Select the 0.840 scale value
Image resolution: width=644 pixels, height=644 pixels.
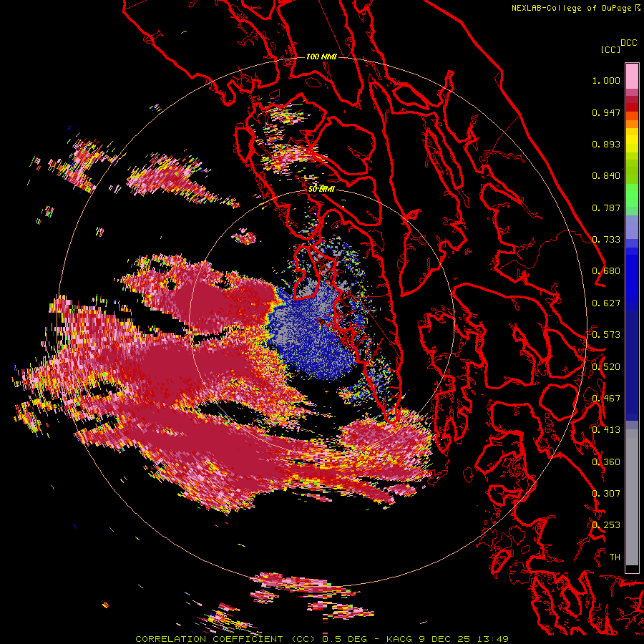(606, 176)
